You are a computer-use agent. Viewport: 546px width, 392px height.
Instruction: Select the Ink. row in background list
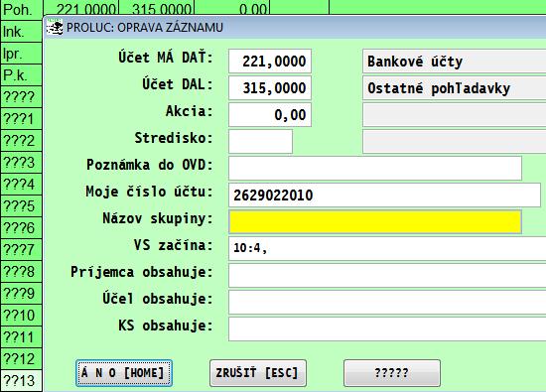click(x=21, y=32)
